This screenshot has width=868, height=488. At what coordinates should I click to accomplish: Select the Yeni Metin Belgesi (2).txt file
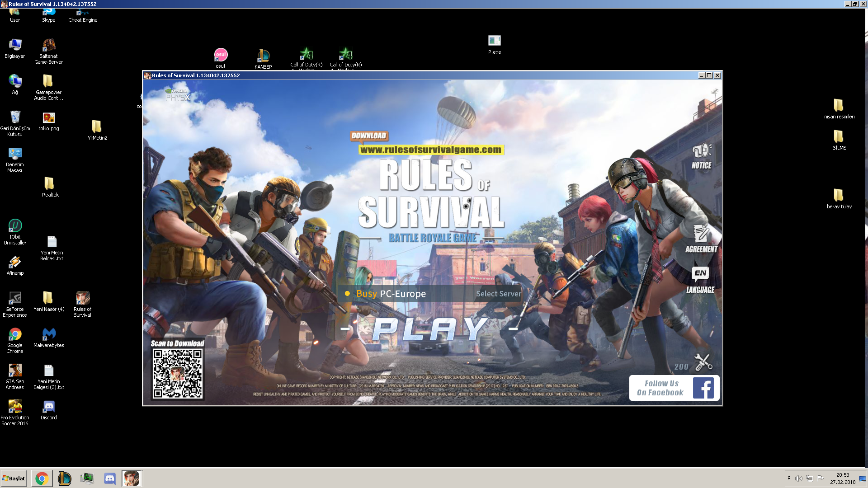tap(49, 377)
